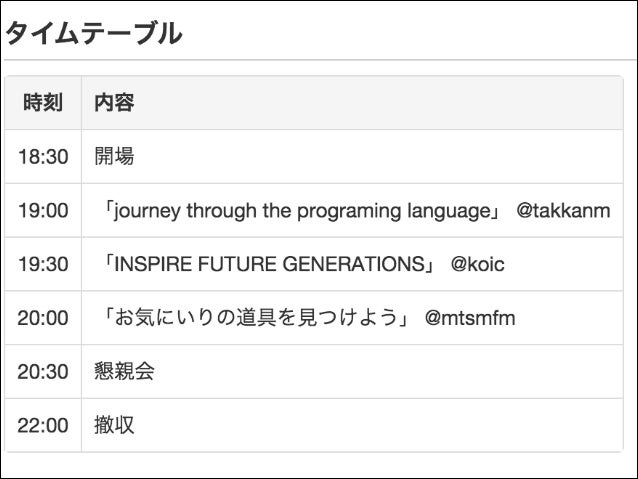
Task: Click the 懇親会 entry
Action: tap(124, 371)
